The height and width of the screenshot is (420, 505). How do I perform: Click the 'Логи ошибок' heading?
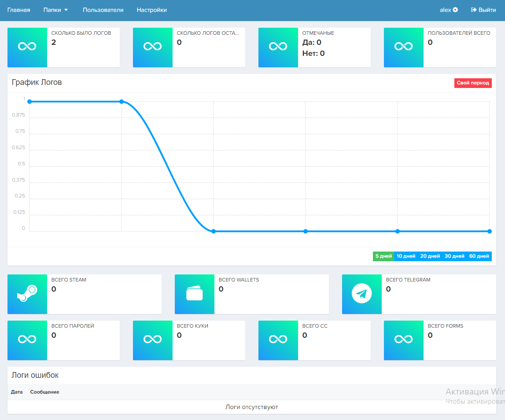[x=35, y=375]
